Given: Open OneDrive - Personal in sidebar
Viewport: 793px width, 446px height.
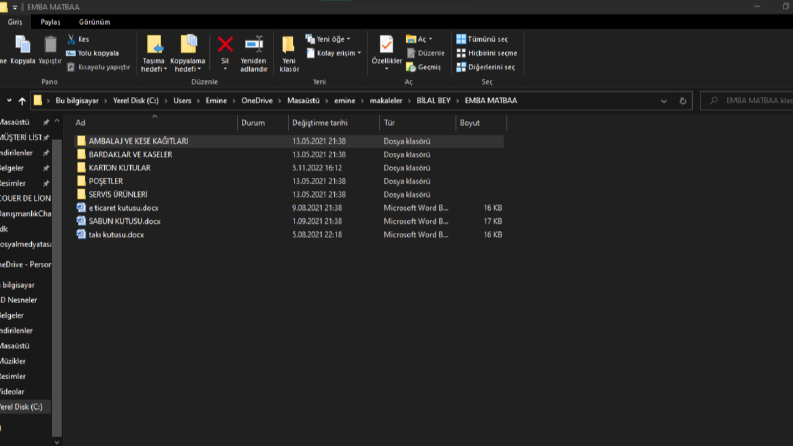Looking at the screenshot, I should pos(25,264).
